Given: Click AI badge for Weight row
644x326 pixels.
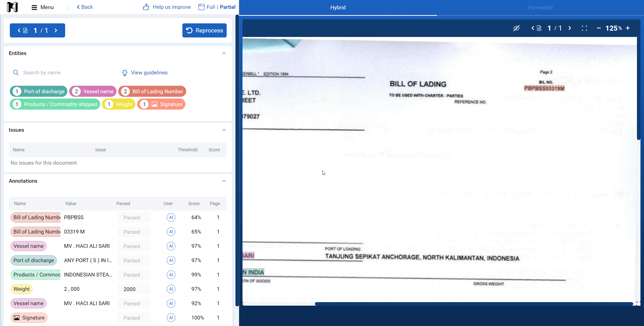Looking at the screenshot, I should pyautogui.click(x=171, y=289).
